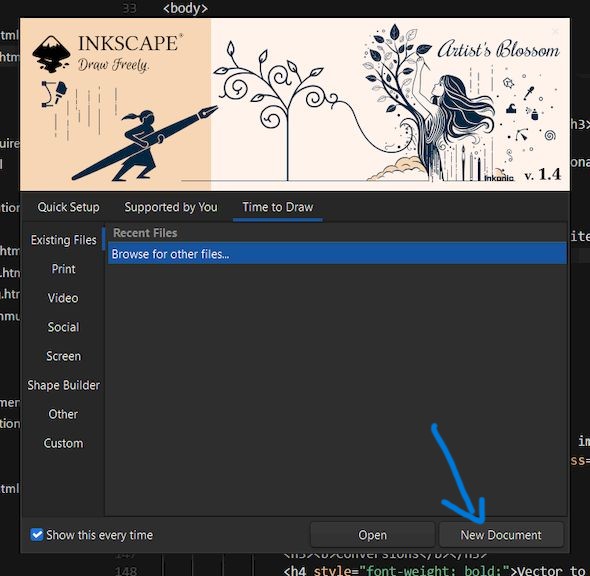This screenshot has height=576, width=590.
Task: Open the Supported by You tab
Action: click(171, 207)
